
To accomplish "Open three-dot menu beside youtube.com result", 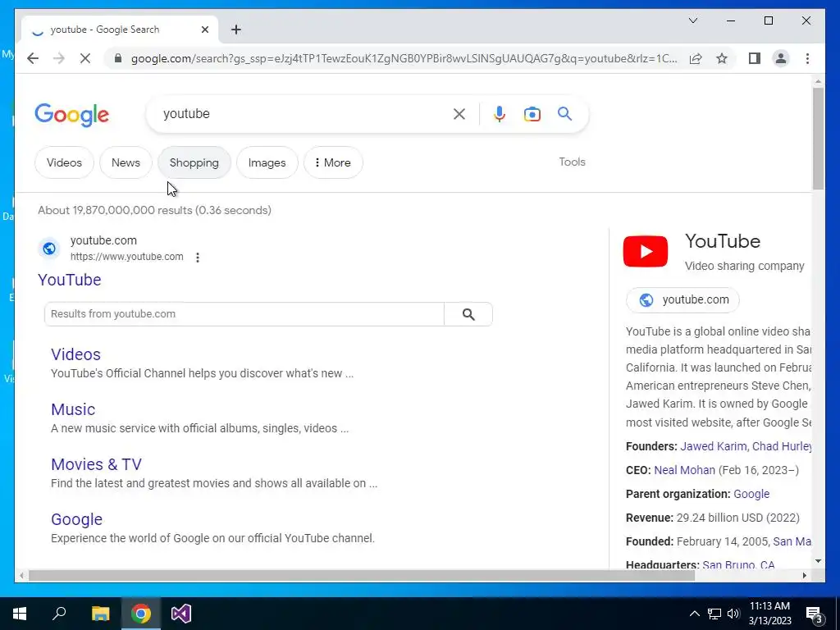I will point(198,257).
